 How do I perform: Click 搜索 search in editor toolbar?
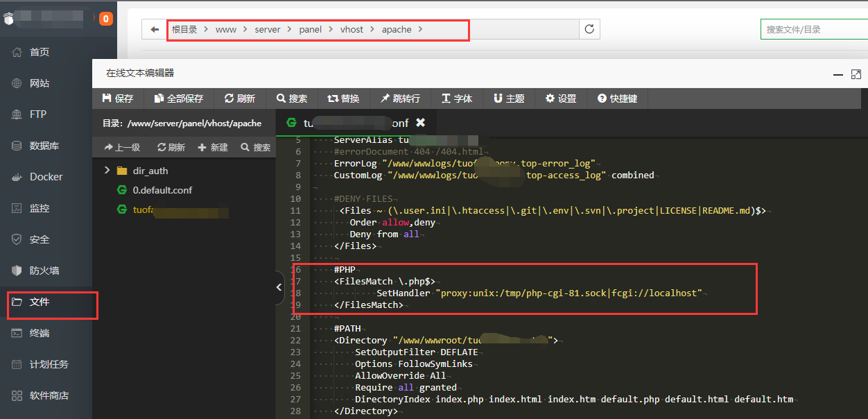click(292, 99)
